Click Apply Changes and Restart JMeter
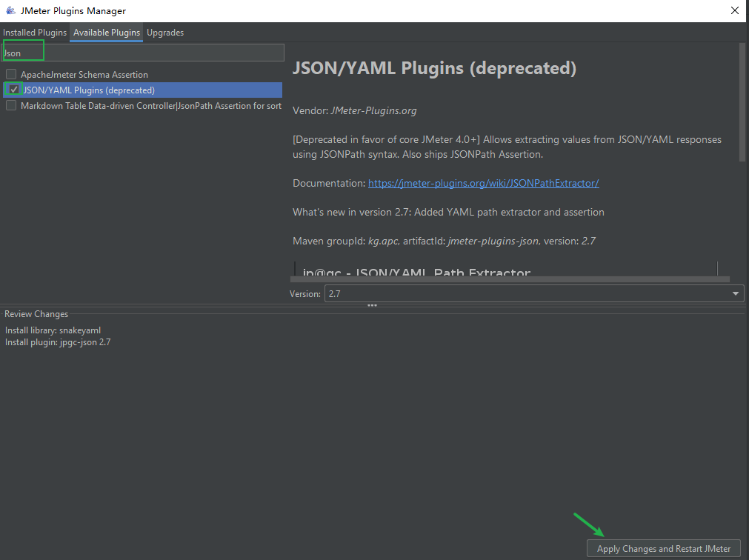Image resolution: width=749 pixels, height=560 pixels. pyautogui.click(x=664, y=549)
